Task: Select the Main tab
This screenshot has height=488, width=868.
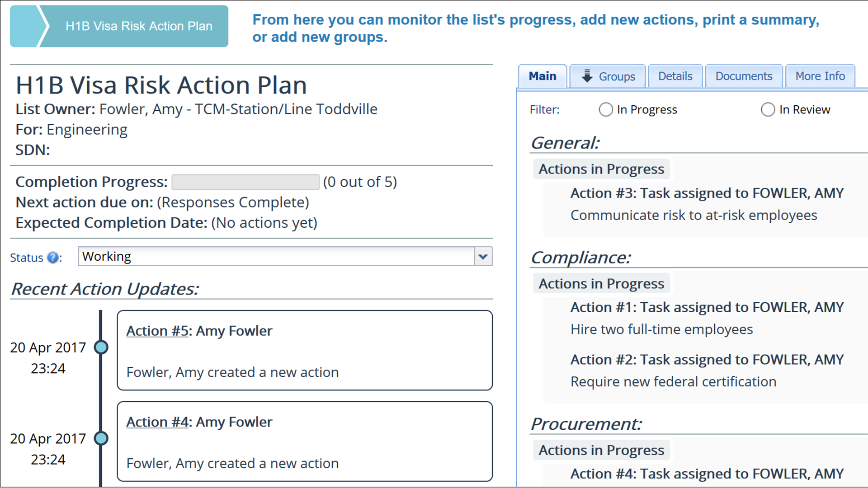Action: tap(542, 76)
